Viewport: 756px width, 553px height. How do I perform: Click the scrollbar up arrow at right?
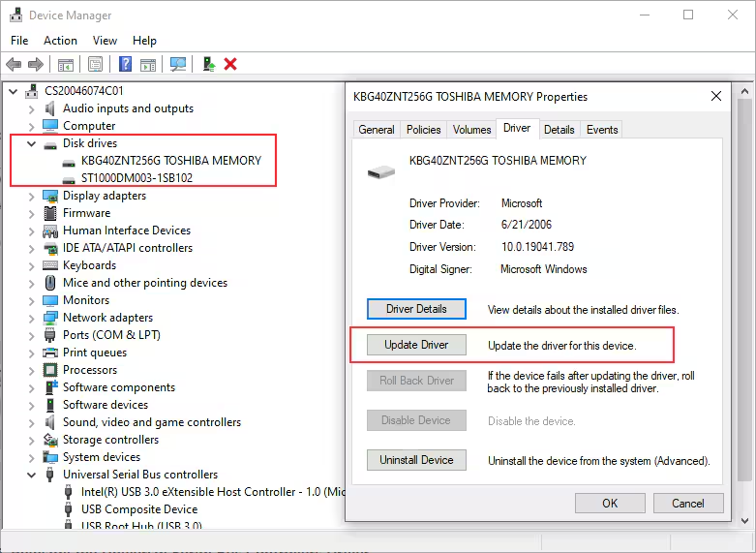(x=745, y=91)
